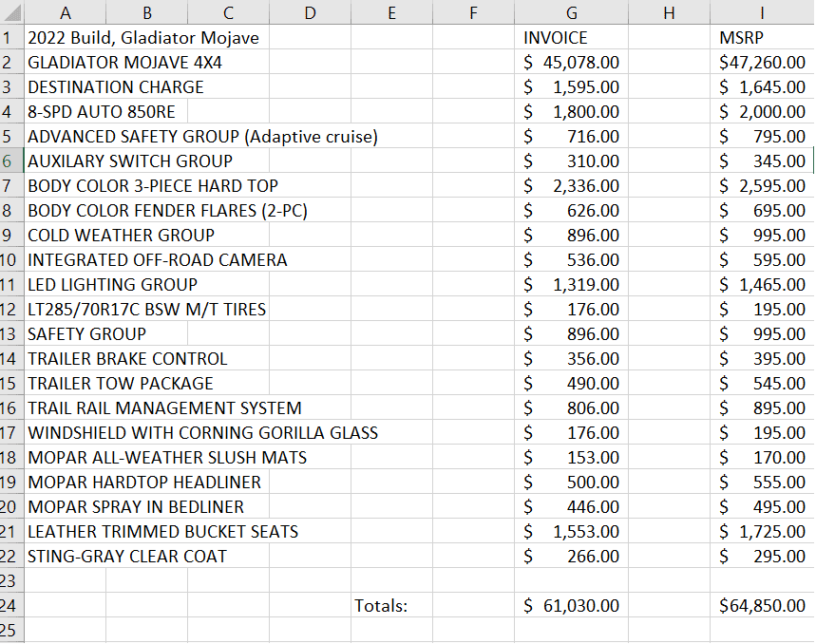Click STING-GRAY CLEAR COAT cell
The height and width of the screenshot is (644, 816).
point(127,556)
